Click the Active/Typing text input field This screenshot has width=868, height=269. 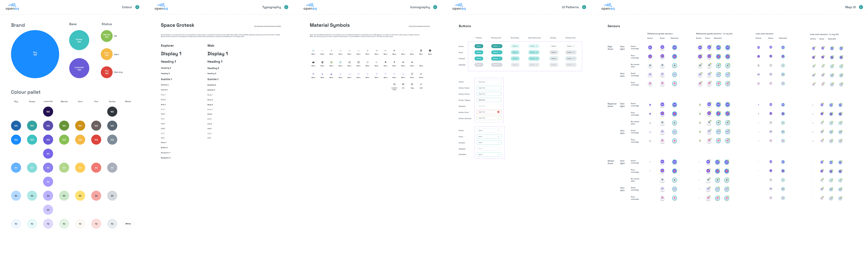(489, 100)
